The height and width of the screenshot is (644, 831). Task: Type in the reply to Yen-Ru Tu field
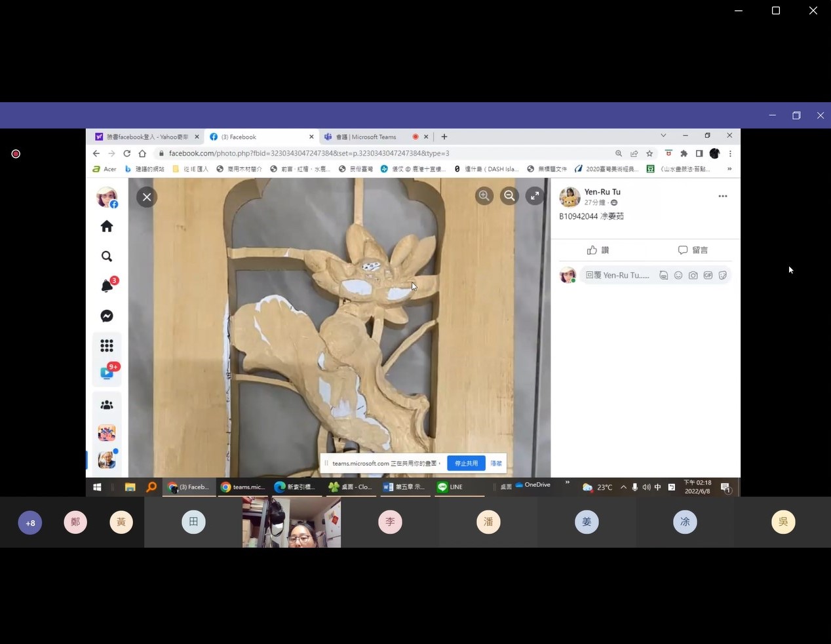tap(617, 275)
